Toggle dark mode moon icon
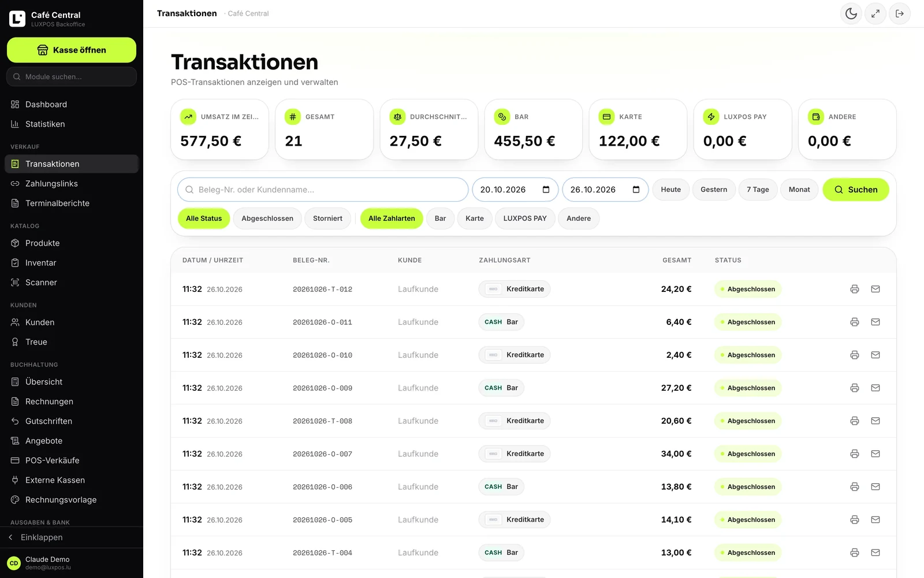Screen dimensions: 924x578 (x=851, y=13)
